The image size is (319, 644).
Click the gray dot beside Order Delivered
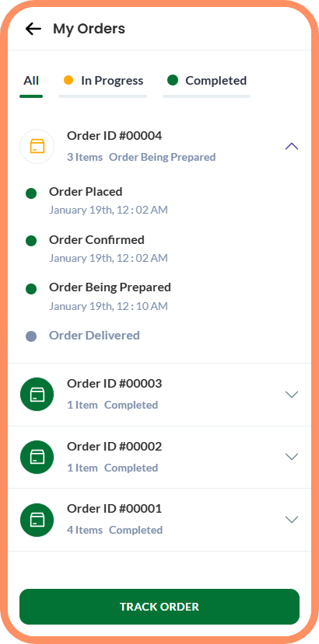pyautogui.click(x=31, y=336)
